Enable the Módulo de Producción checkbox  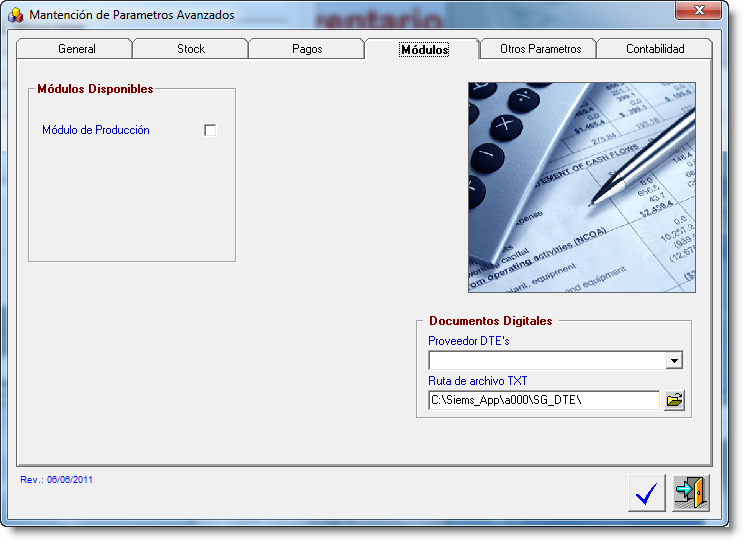[x=210, y=130]
